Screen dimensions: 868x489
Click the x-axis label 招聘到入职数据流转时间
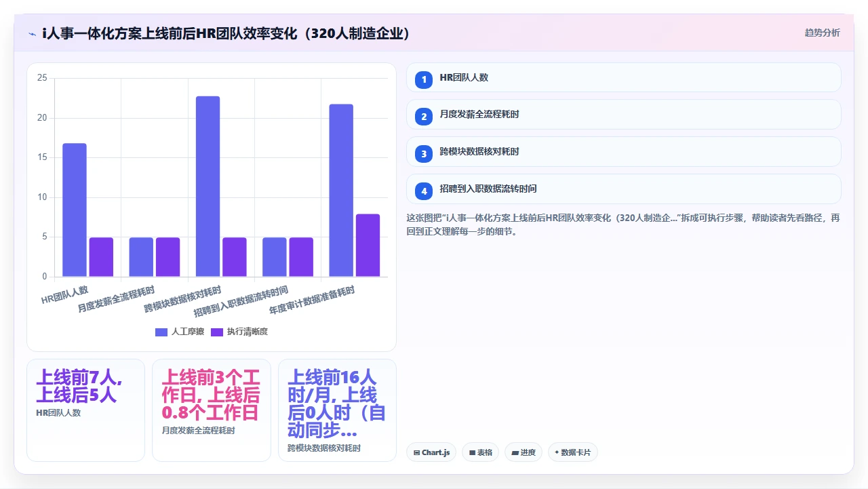241,302
